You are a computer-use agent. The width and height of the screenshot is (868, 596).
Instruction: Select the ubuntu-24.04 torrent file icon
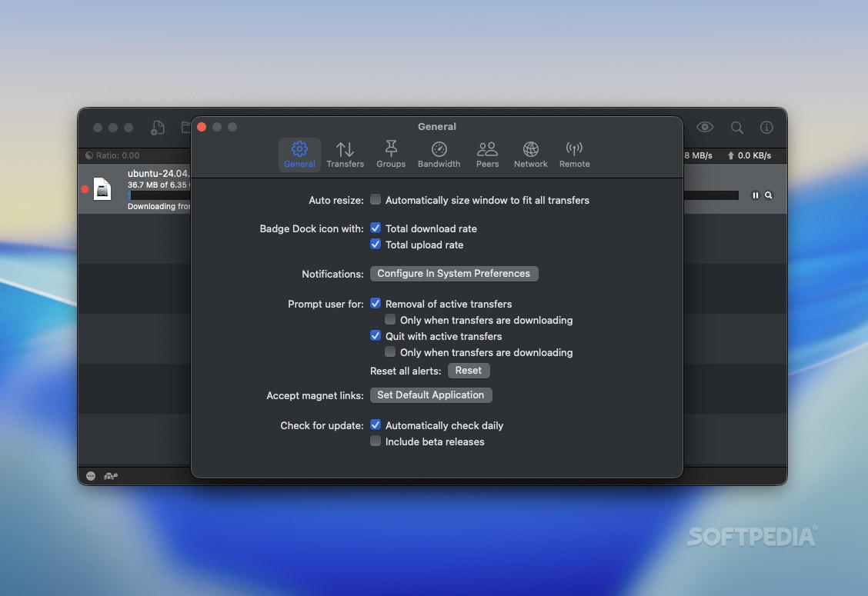pyautogui.click(x=102, y=188)
